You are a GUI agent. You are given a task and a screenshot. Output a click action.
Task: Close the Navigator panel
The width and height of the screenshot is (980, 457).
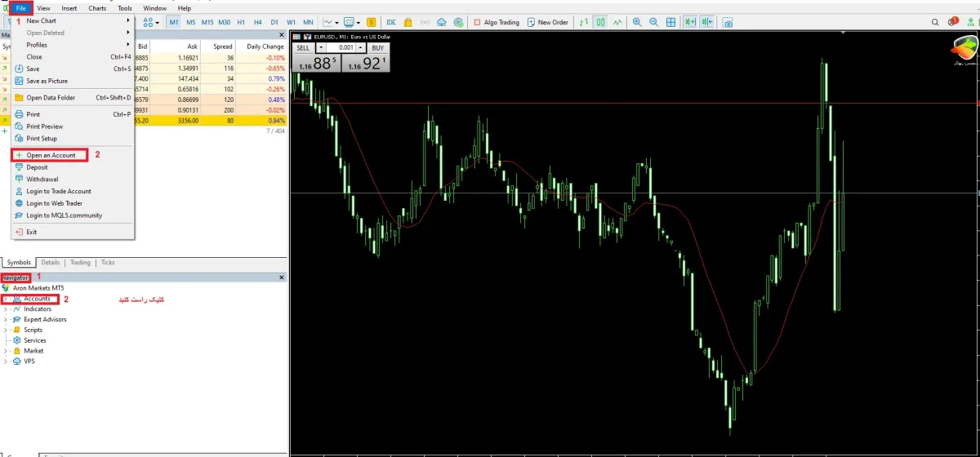click(x=283, y=278)
